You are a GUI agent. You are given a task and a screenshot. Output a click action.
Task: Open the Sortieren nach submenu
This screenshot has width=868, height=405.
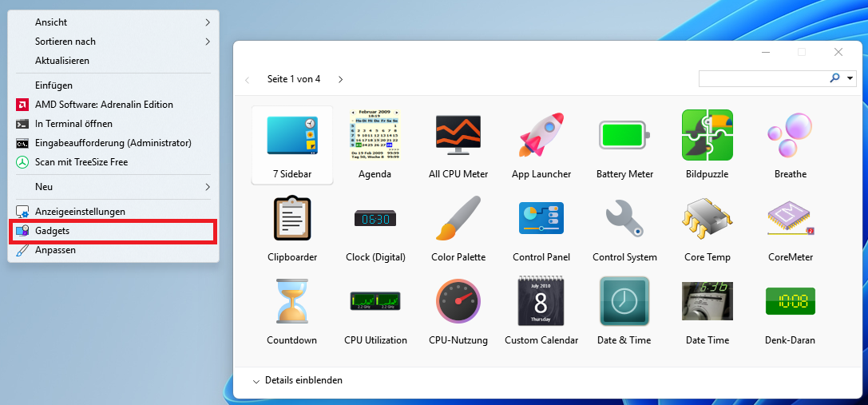coord(113,42)
